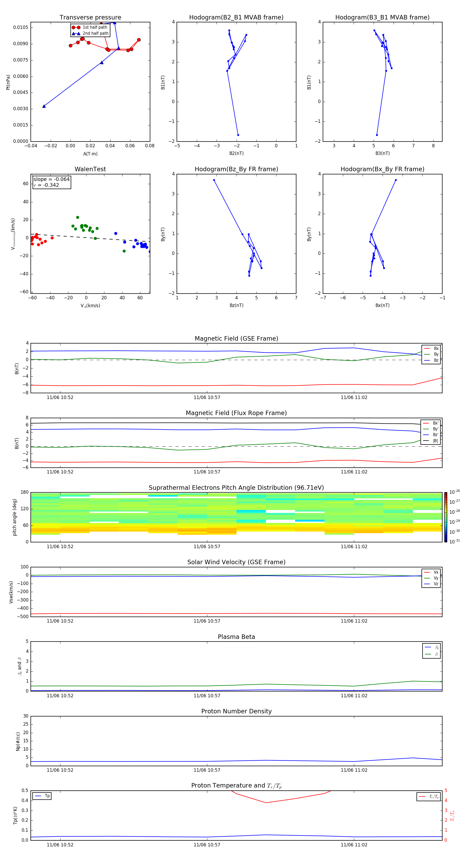Click the "Bz(nT)" x-axis label
This screenshot has height=868, width=473.
(236, 305)
